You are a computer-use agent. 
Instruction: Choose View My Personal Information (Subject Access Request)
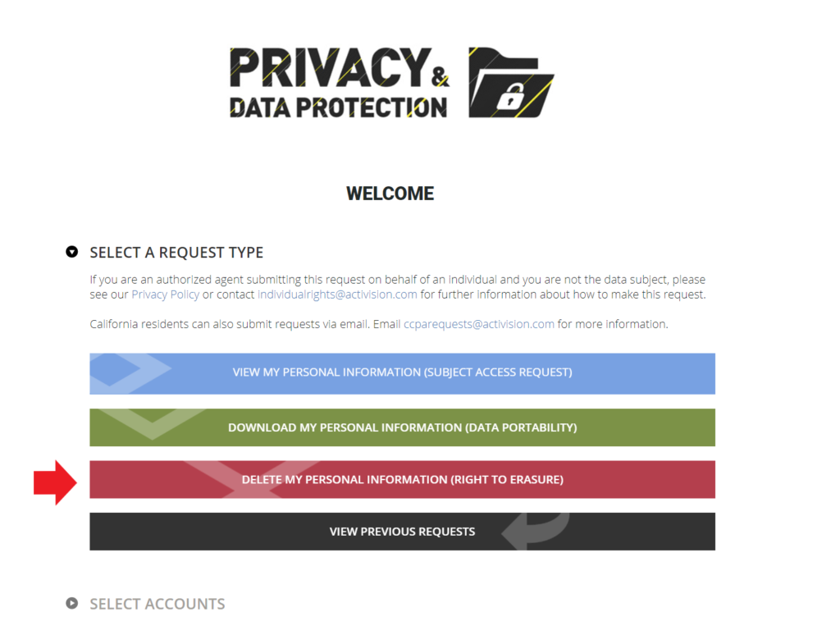pos(402,372)
